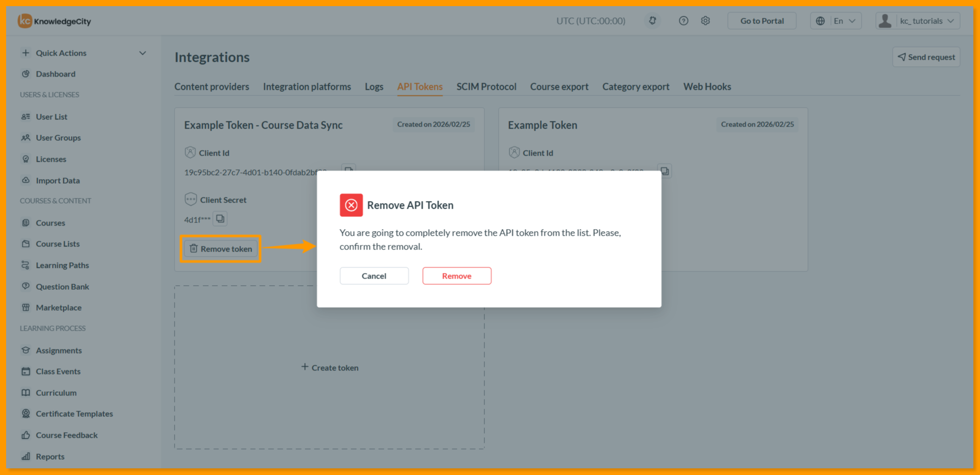Switch to SCIM Protocol tab

(486, 87)
